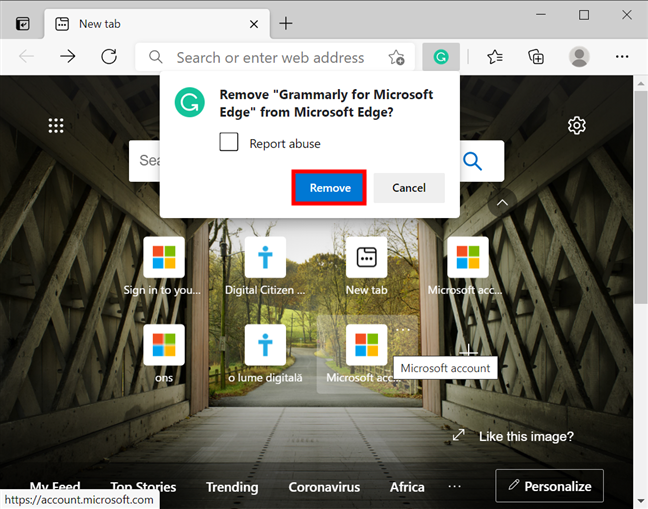Switch to the Top Stories tab

[143, 487]
